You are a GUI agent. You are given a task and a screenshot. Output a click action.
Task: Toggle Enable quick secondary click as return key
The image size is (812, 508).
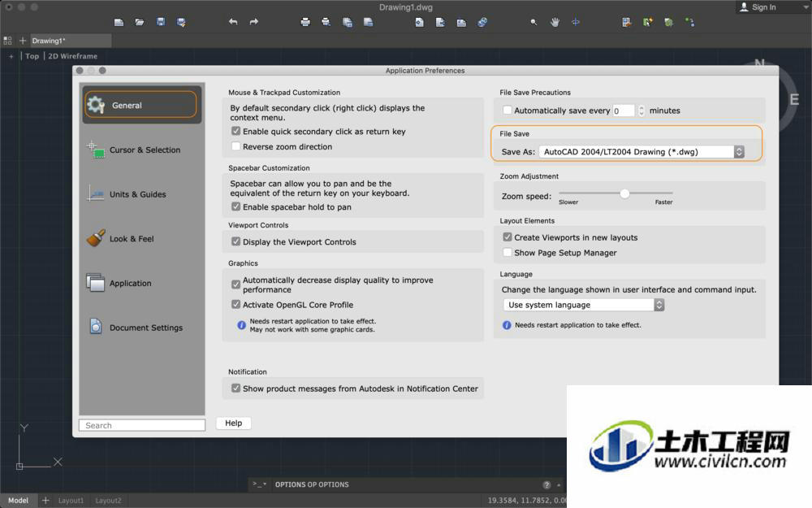tap(236, 131)
